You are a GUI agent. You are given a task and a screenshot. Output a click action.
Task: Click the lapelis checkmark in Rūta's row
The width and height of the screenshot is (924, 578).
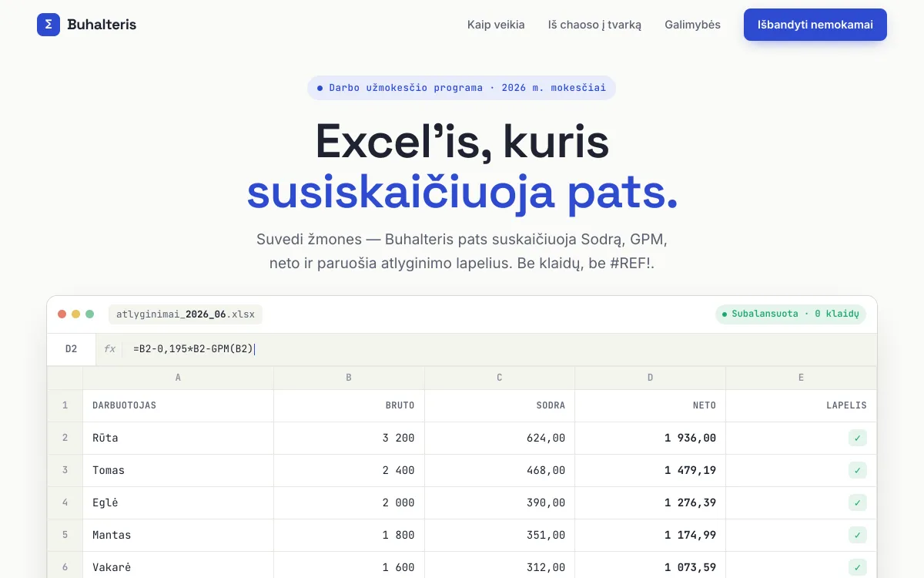pyautogui.click(x=858, y=438)
